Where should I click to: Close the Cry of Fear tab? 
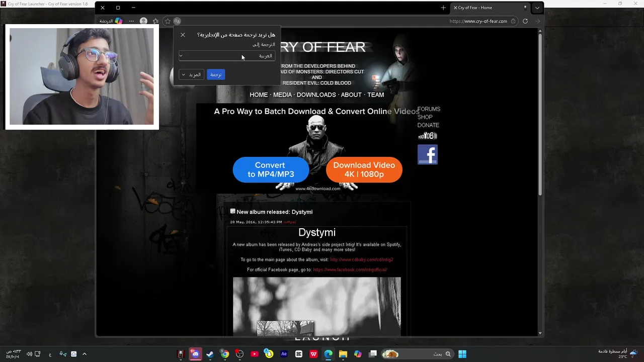click(455, 8)
